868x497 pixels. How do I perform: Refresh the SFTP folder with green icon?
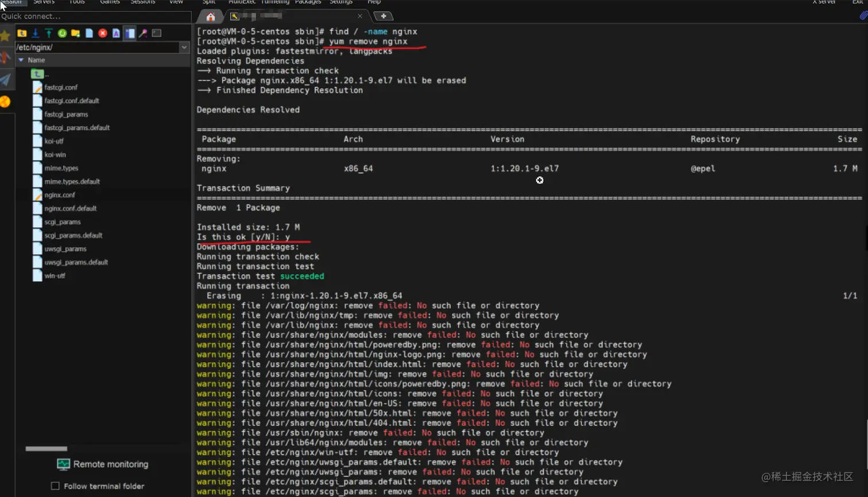point(62,33)
